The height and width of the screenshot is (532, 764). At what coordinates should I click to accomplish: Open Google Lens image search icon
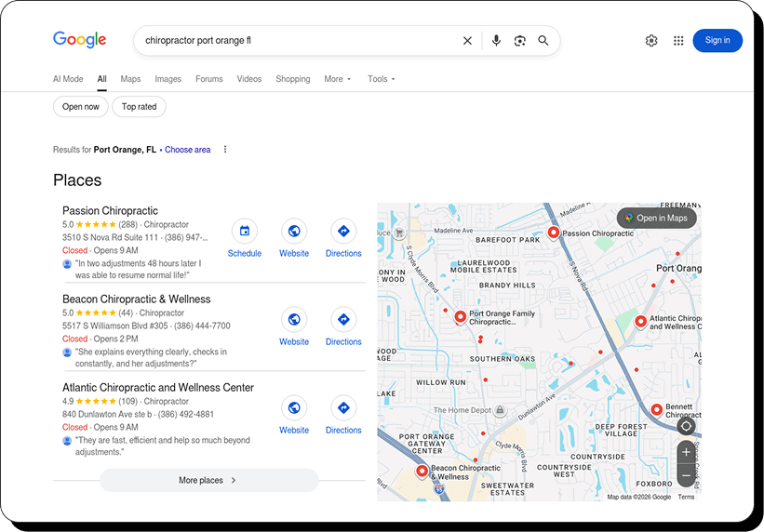tap(520, 41)
